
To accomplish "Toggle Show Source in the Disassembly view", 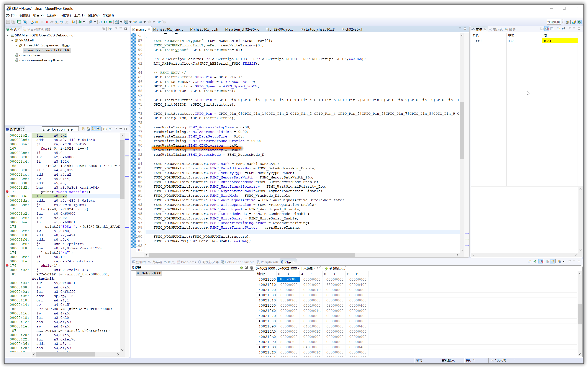I will click(98, 129).
